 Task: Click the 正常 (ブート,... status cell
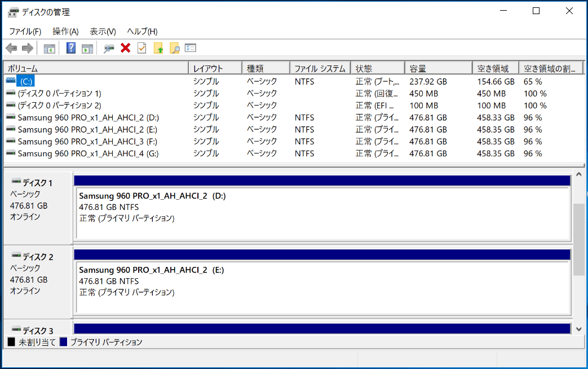click(377, 81)
